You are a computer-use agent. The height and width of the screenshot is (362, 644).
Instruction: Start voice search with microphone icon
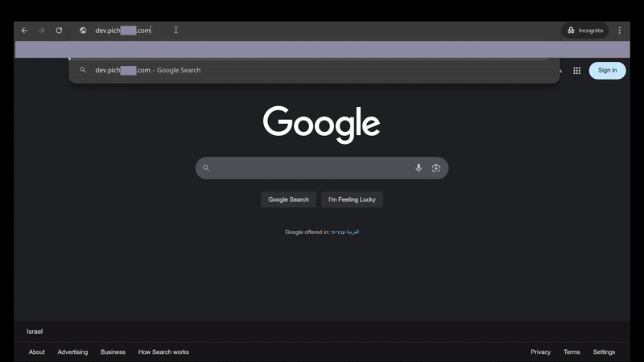[418, 168]
